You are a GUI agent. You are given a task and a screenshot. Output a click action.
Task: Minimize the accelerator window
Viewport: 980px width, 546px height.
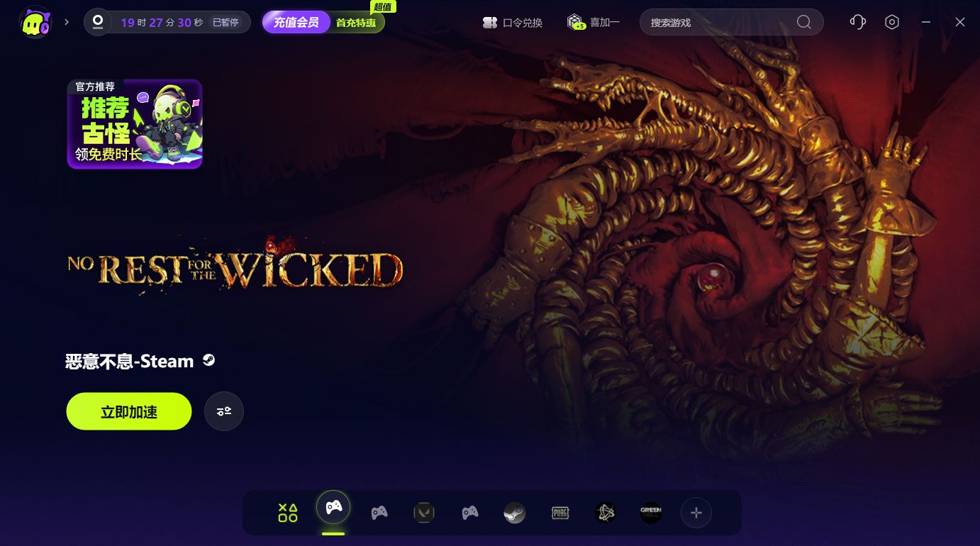pos(926,22)
